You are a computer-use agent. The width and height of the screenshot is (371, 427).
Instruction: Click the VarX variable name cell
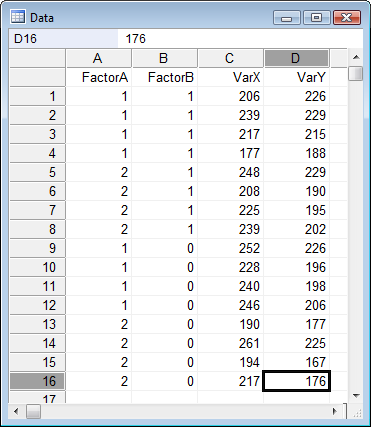tap(231, 77)
